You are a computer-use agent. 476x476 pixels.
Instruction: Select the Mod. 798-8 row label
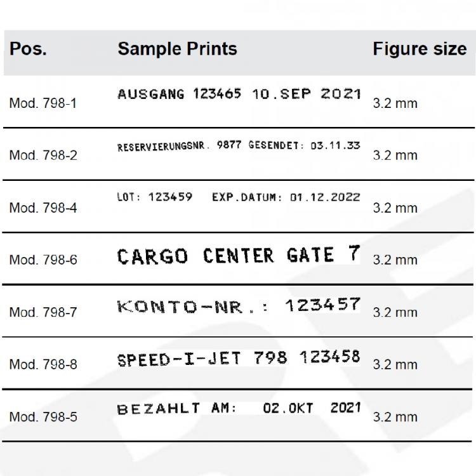tap(43, 364)
